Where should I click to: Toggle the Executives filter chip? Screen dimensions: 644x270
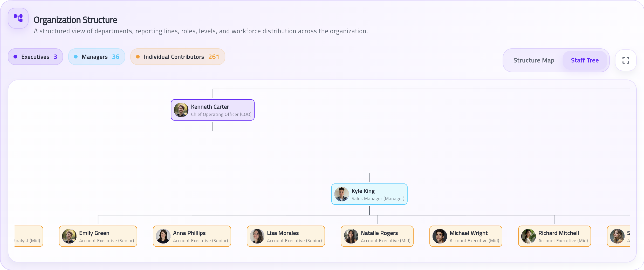click(35, 57)
